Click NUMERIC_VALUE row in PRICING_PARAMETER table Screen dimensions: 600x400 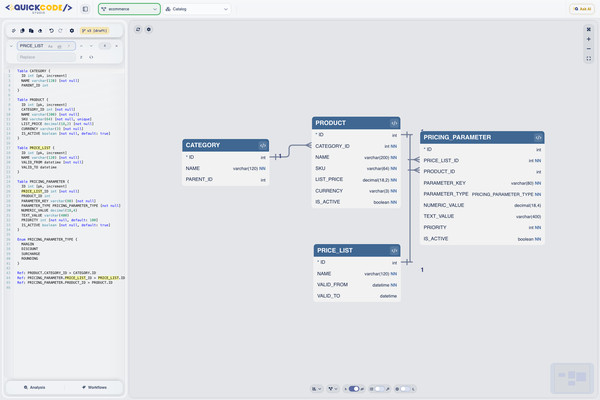tap(482, 205)
